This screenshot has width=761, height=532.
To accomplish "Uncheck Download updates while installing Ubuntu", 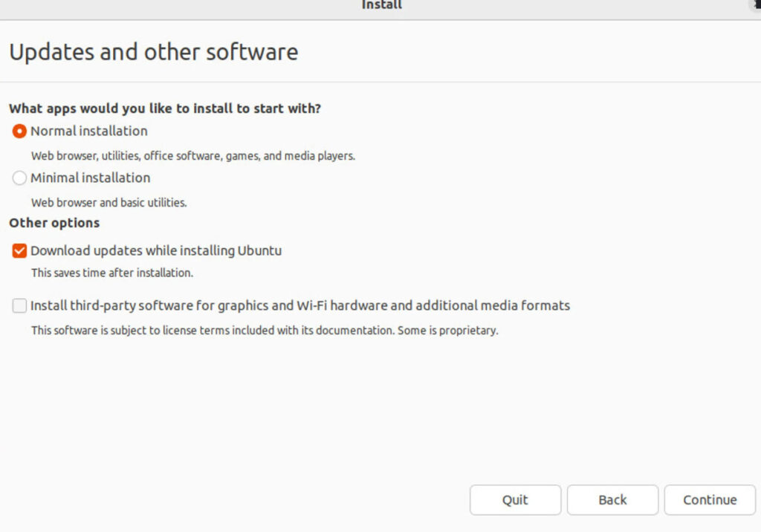I will tap(19, 251).
